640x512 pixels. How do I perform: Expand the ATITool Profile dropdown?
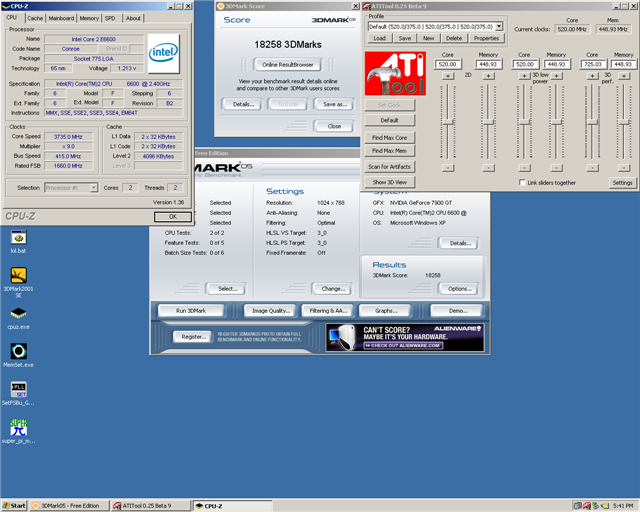tap(499, 26)
